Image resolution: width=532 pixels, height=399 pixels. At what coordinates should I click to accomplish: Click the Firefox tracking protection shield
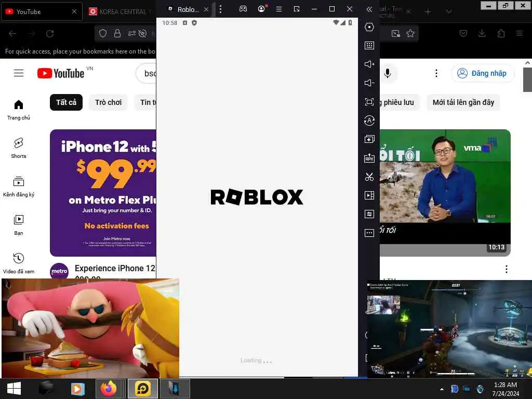pyautogui.click(x=103, y=33)
